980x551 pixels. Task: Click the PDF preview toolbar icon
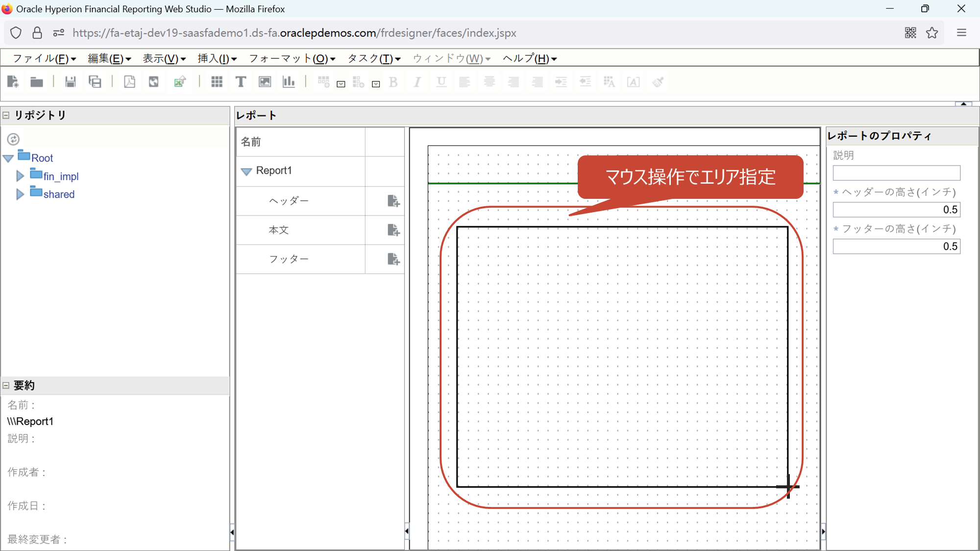[129, 82]
